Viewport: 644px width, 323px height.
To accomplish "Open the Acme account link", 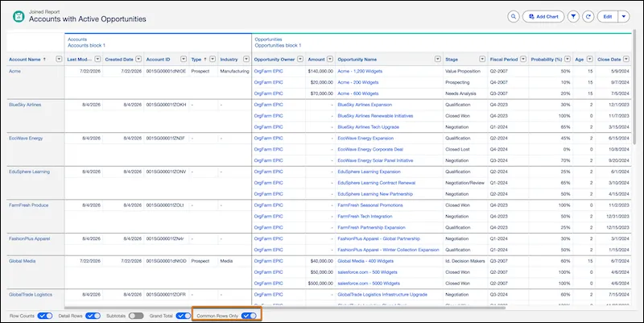I will (14, 71).
